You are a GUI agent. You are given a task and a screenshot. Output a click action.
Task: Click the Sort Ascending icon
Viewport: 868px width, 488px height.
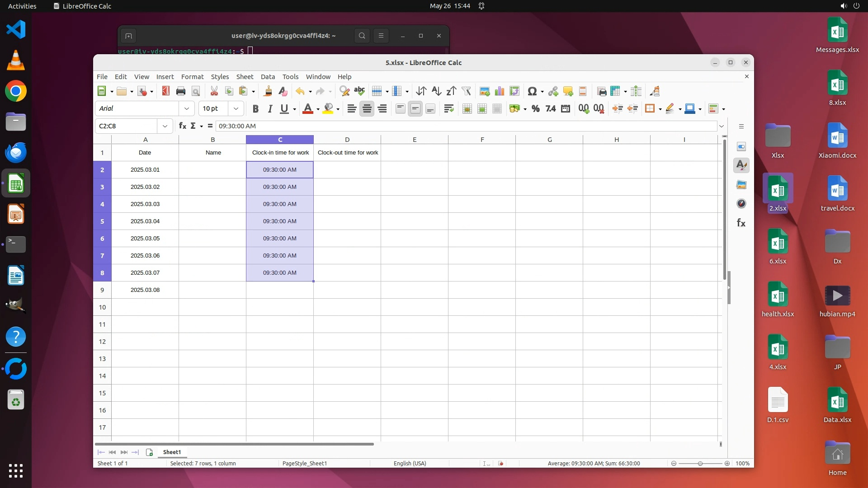436,91
